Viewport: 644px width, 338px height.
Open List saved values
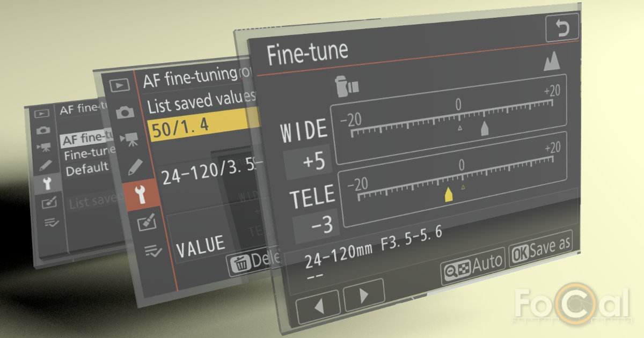click(194, 102)
